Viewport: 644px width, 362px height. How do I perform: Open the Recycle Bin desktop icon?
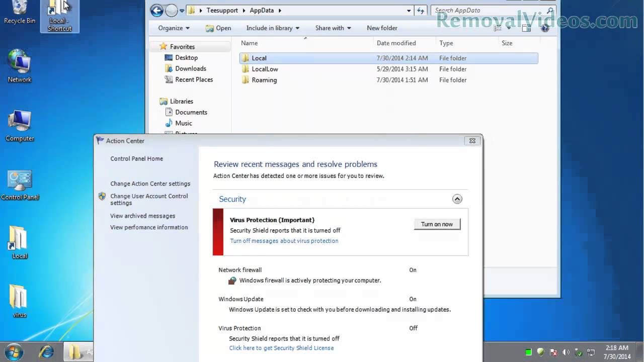pyautogui.click(x=20, y=13)
